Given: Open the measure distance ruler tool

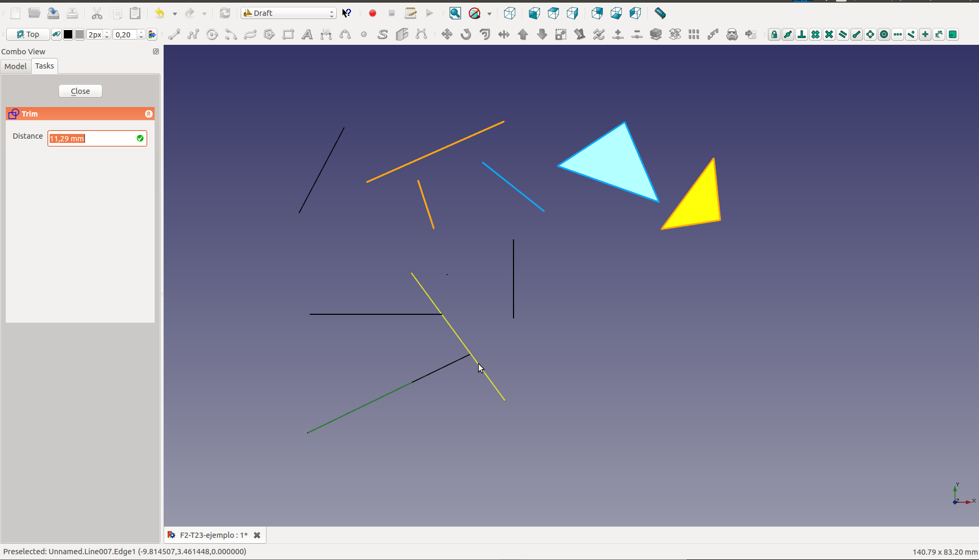Looking at the screenshot, I should click(x=660, y=13).
